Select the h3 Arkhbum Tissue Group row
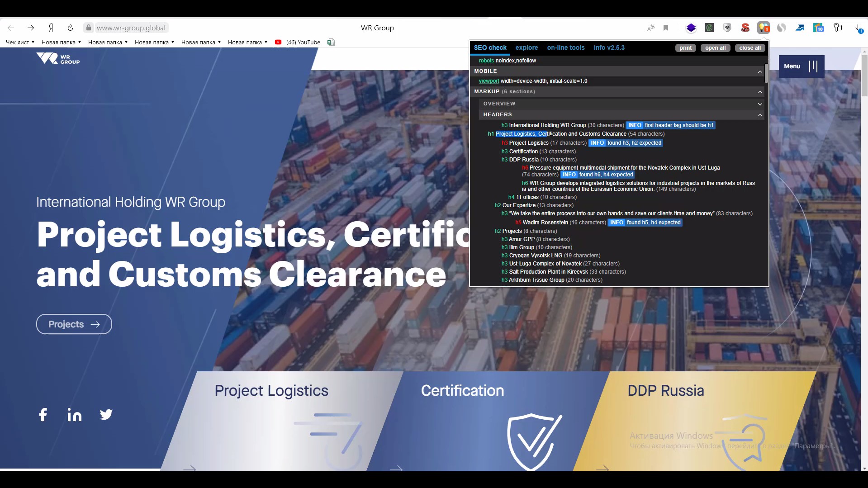The height and width of the screenshot is (488, 868). 552,280
